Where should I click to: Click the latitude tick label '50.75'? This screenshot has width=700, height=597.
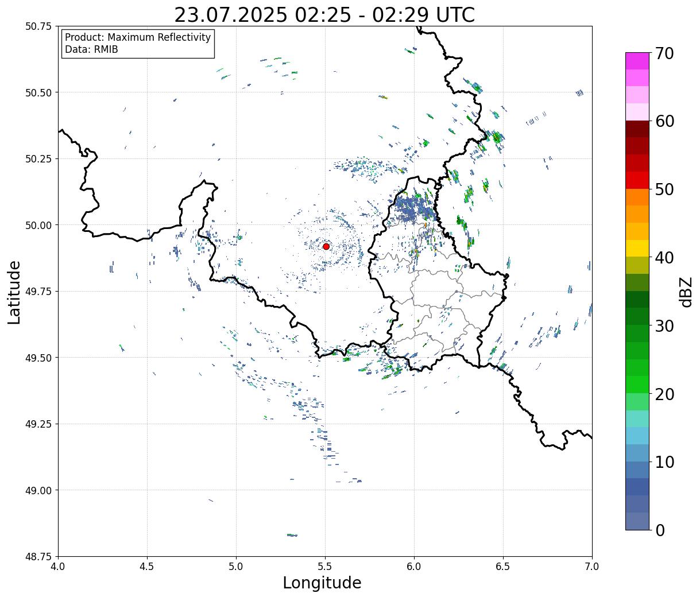(x=38, y=26)
